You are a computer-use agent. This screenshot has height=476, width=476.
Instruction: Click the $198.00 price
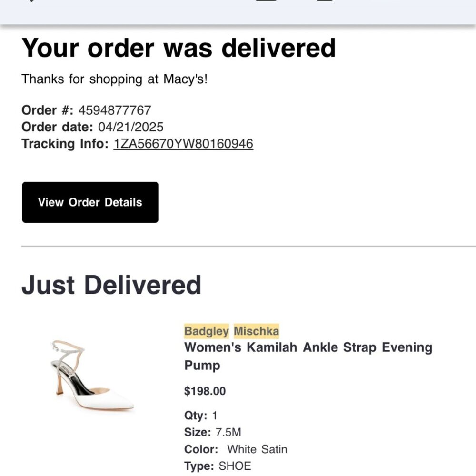tap(205, 391)
